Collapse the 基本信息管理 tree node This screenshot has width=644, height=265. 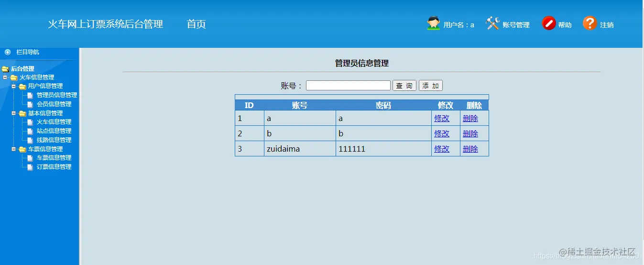pyautogui.click(x=14, y=113)
